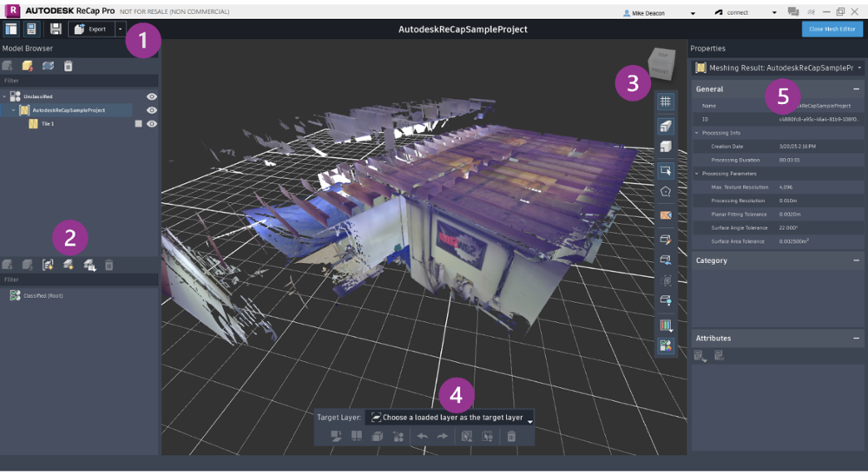Click the yellow cube unload icon in Model Browser

[27, 66]
